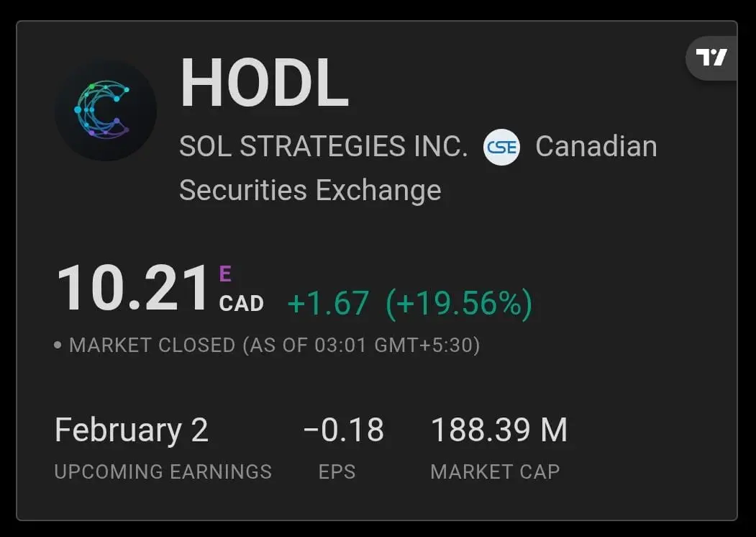756x537 pixels.
Task: Click the CSE exchange icon
Action: tap(501, 147)
